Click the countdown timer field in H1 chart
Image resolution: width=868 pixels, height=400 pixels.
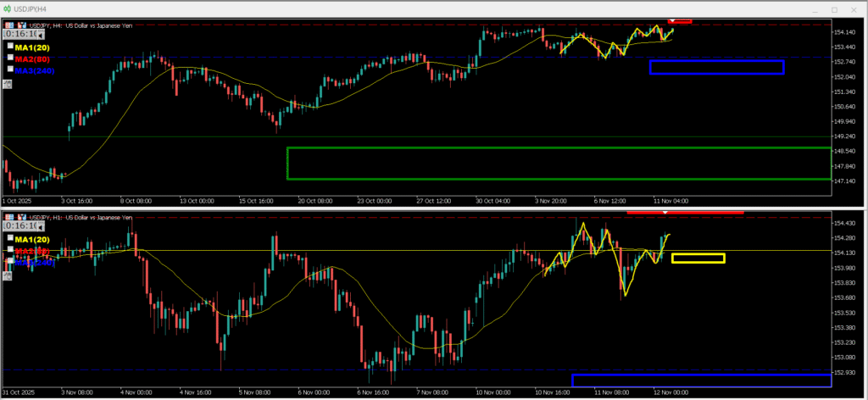pyautogui.click(x=19, y=226)
